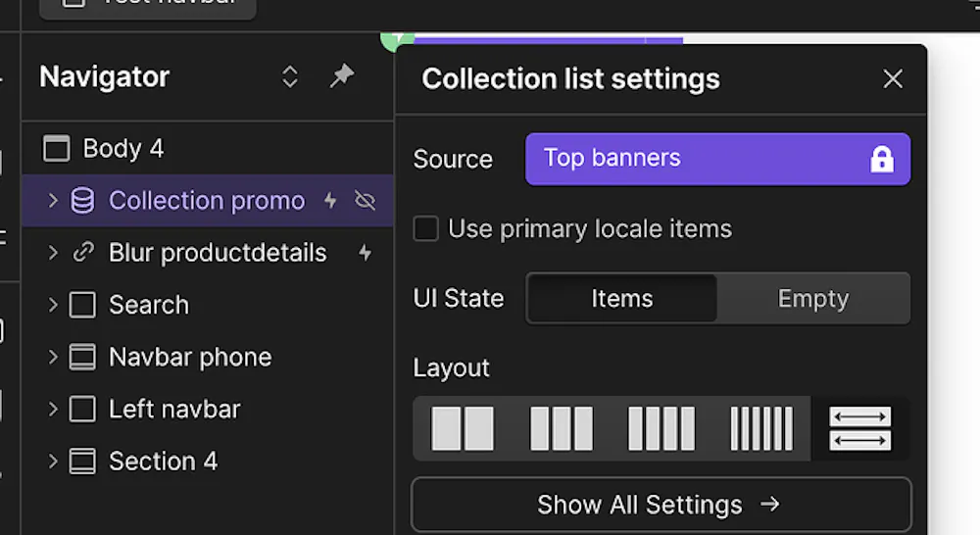The image size is (980, 535).
Task: Click Blur productdetails lightning bolt icon
Action: (365, 253)
